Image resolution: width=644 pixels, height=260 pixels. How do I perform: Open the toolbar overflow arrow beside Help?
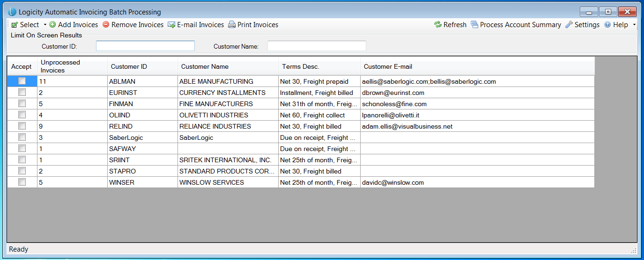pyautogui.click(x=634, y=25)
